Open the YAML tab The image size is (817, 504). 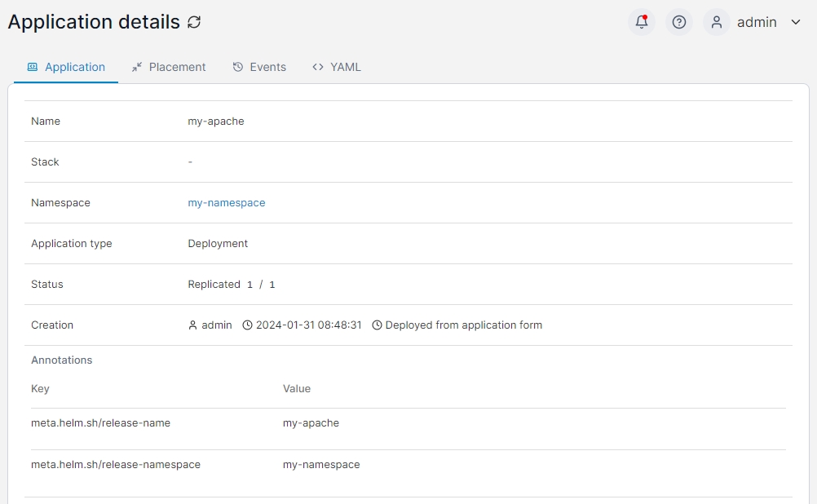(337, 67)
